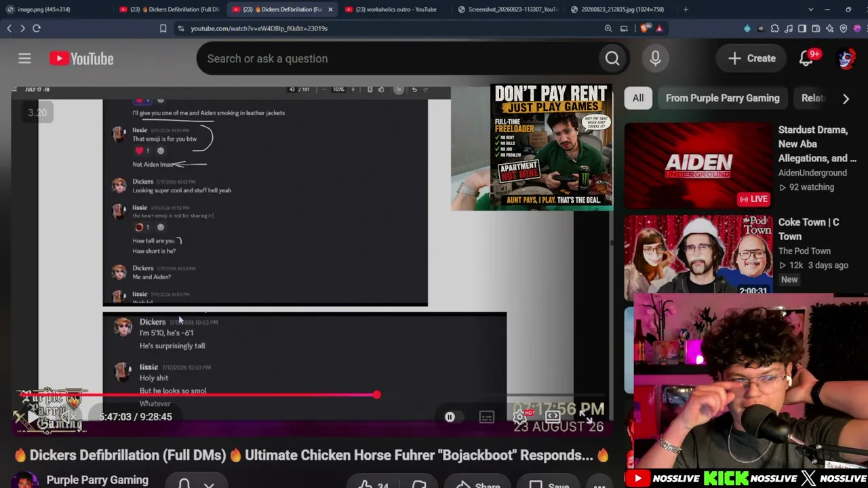Dislike the video with thumbs down
The image size is (868, 488).
[419, 484]
